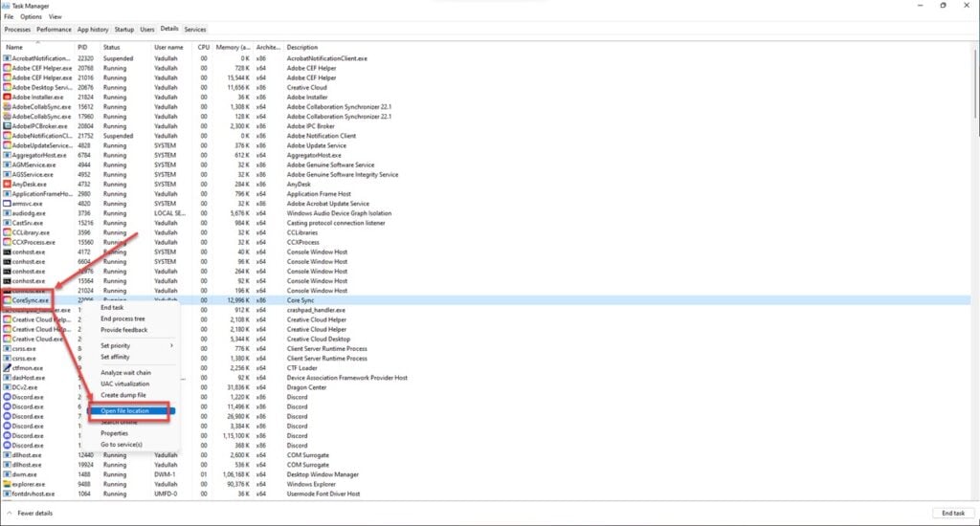Screen dimensions: 980x526
Task: Click the AggregatorHost.exe process icon
Action: [7, 155]
